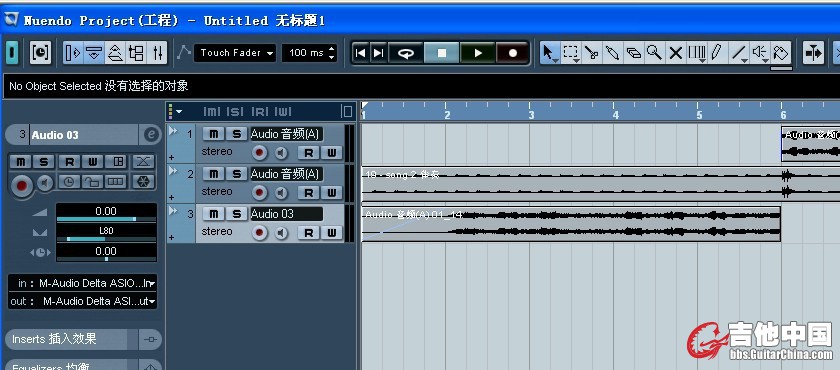
Task: Select the Line tool
Action: 739,52
